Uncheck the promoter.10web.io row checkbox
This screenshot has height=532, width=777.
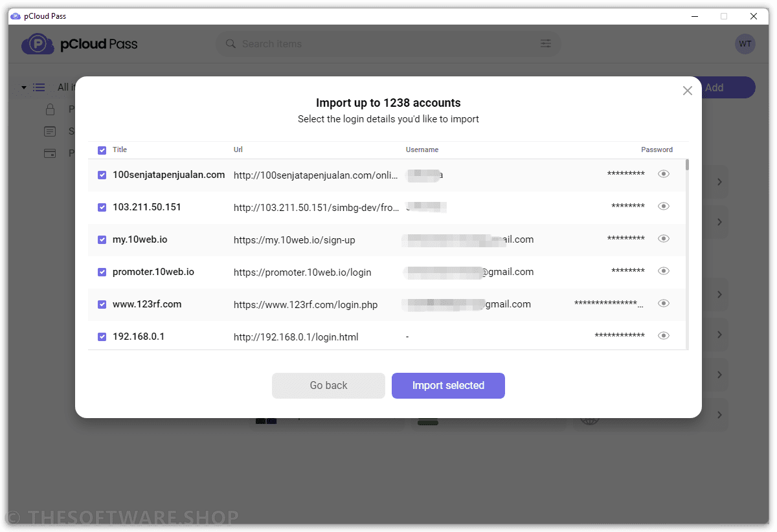(x=102, y=272)
